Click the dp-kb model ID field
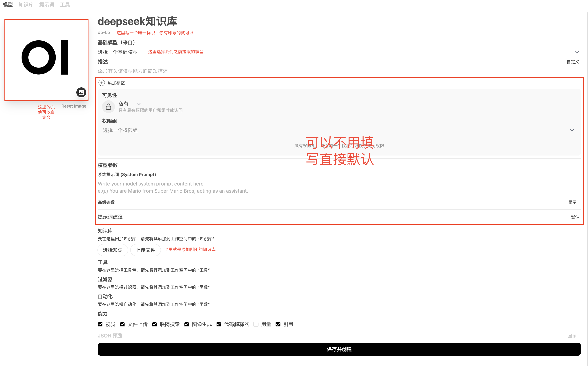This screenshot has width=588, height=366. coord(104,32)
